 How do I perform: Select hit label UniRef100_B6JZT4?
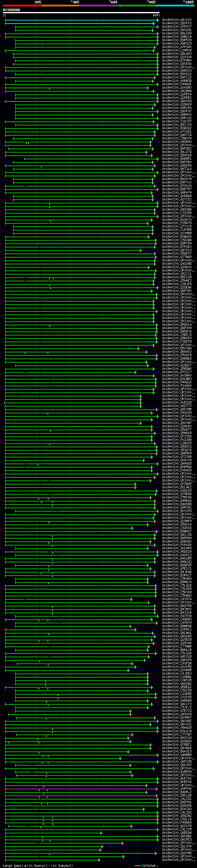coord(177,152)
